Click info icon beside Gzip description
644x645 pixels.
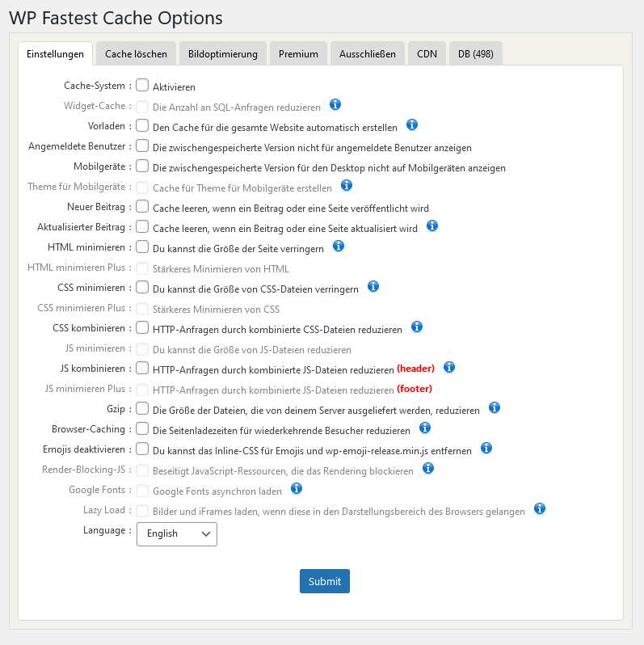(x=495, y=407)
